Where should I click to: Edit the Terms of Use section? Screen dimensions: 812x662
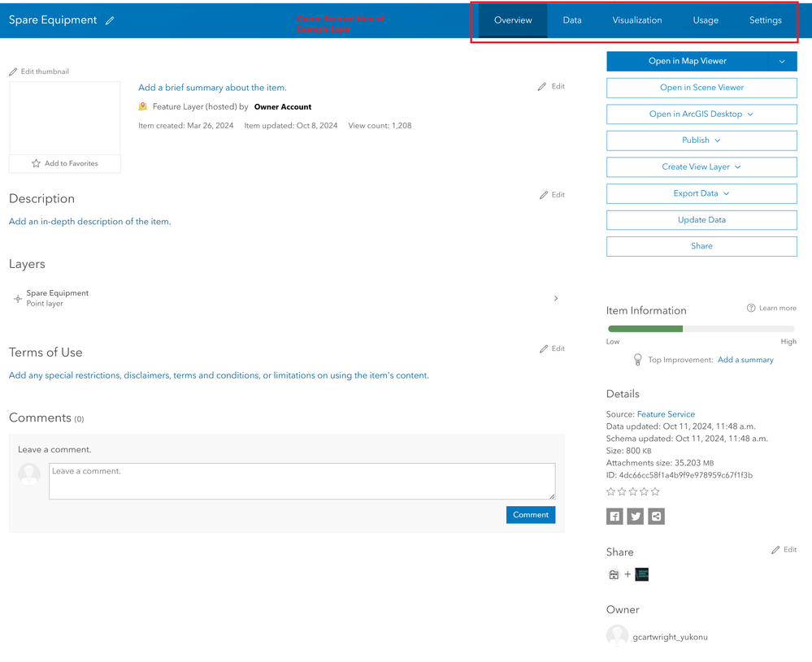pos(552,348)
